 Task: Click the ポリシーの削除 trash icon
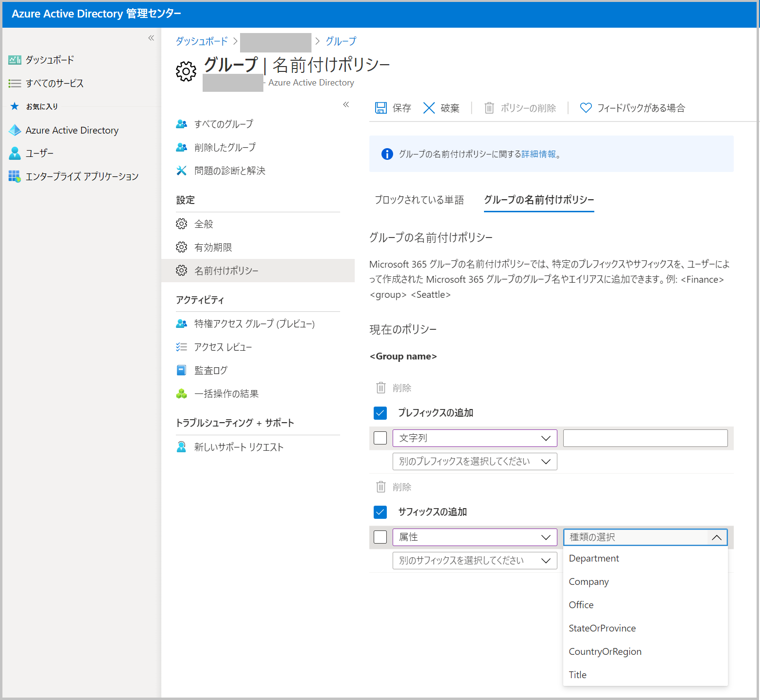489,108
